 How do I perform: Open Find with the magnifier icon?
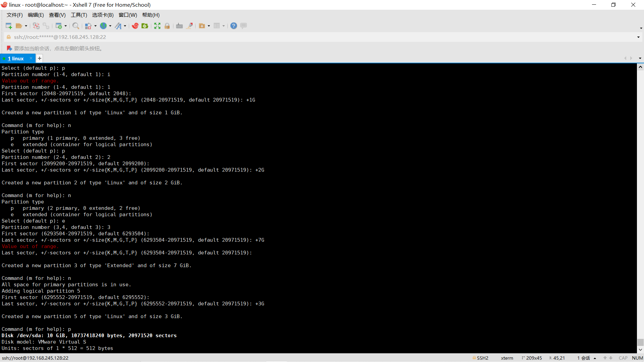(x=76, y=26)
